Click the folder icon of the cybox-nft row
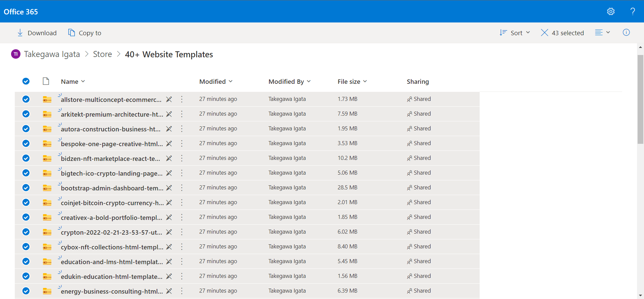 (47, 247)
